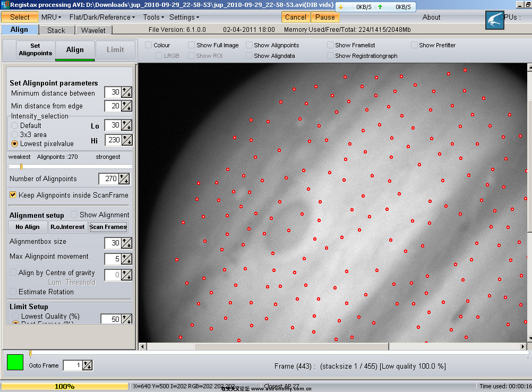Click the horizontal scrollbar right arrow
Viewport: 532px width, 392px height.
(x=524, y=346)
